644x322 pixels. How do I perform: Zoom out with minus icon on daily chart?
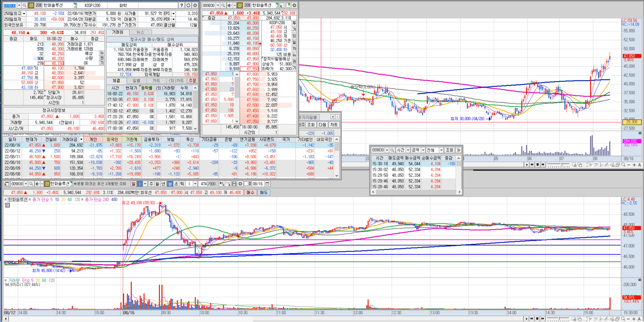tap(629, 165)
